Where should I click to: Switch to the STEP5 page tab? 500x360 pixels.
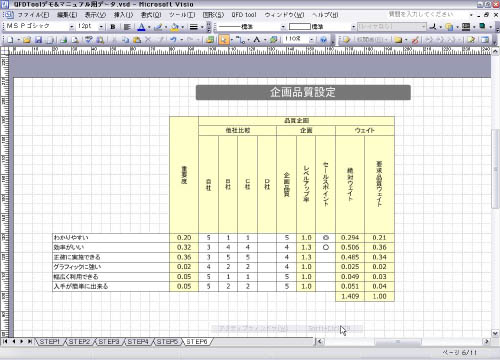pyautogui.click(x=167, y=342)
